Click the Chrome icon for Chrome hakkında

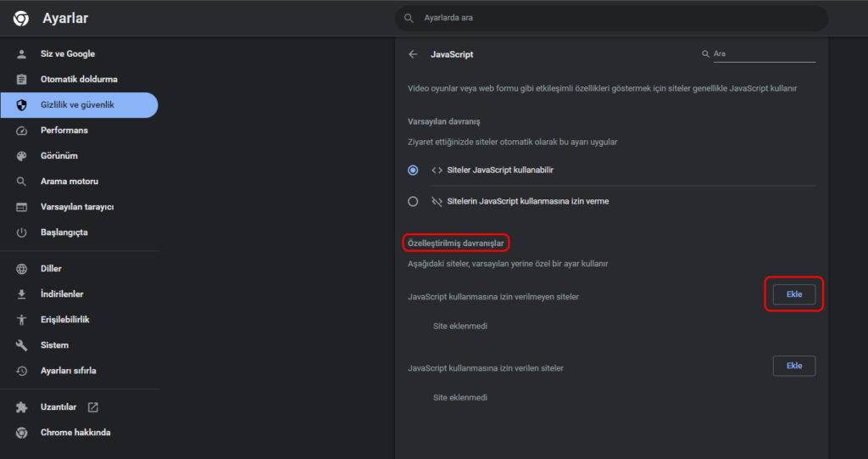click(x=21, y=433)
